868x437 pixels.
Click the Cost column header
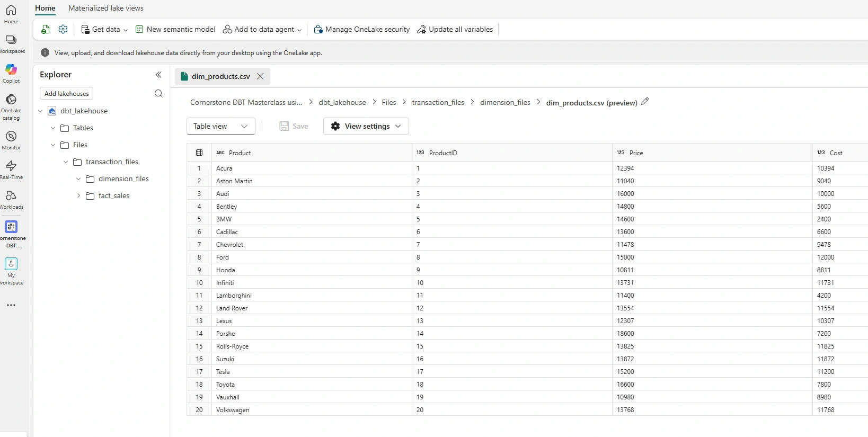(840, 153)
